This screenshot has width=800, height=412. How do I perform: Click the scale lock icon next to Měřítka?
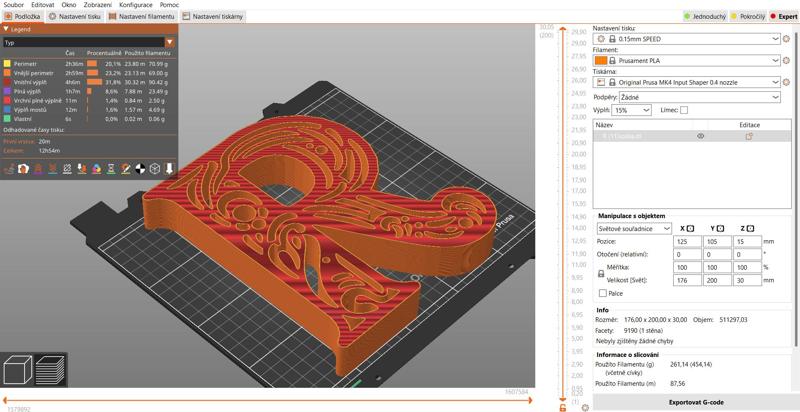601,273
